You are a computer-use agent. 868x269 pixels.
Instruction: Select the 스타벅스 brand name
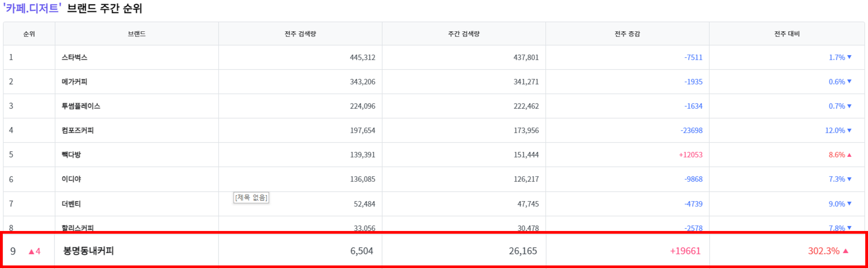pos(75,57)
